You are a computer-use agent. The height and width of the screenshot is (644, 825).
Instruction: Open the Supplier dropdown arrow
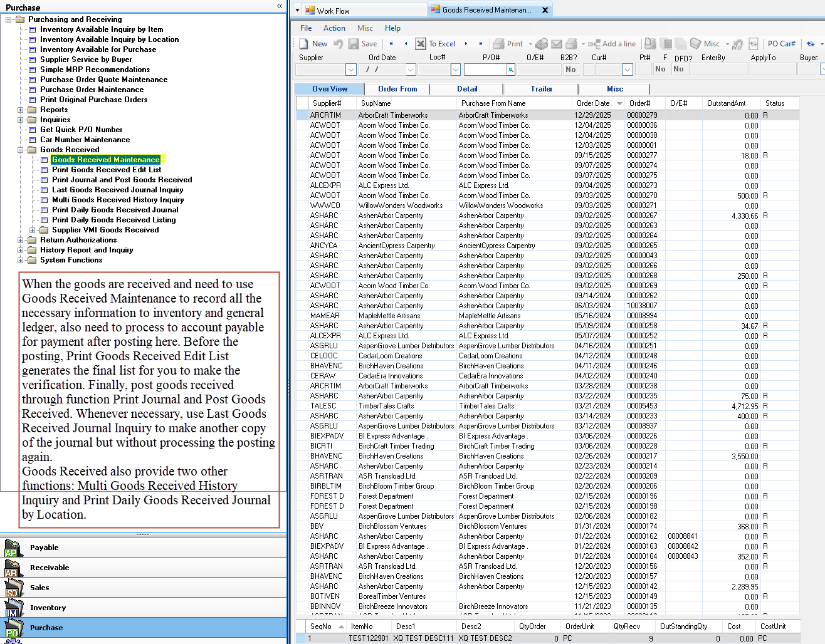(x=351, y=70)
